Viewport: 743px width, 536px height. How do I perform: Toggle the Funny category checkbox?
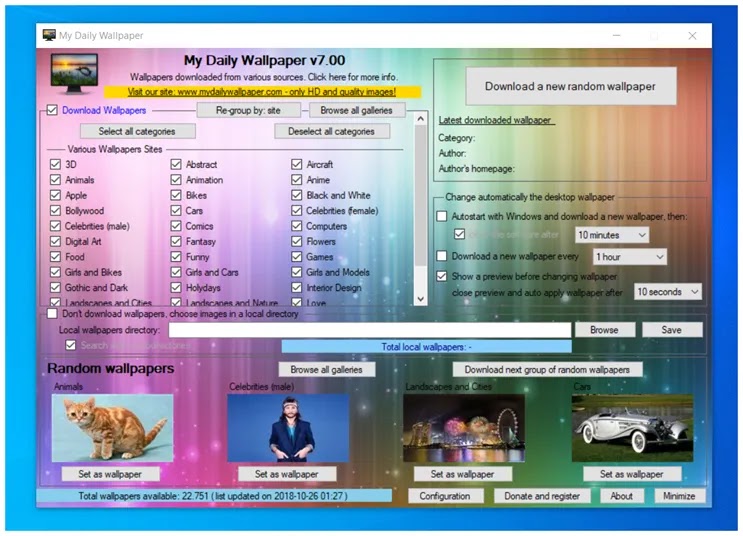click(176, 257)
